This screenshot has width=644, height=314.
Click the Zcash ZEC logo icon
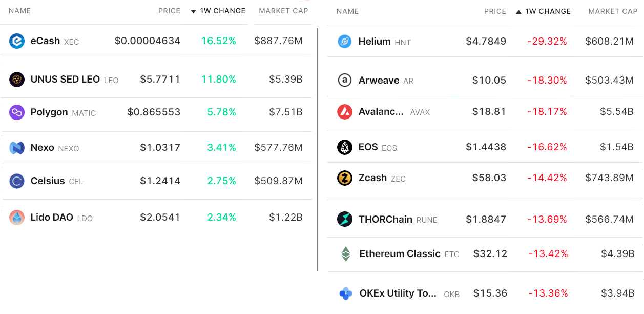click(345, 178)
